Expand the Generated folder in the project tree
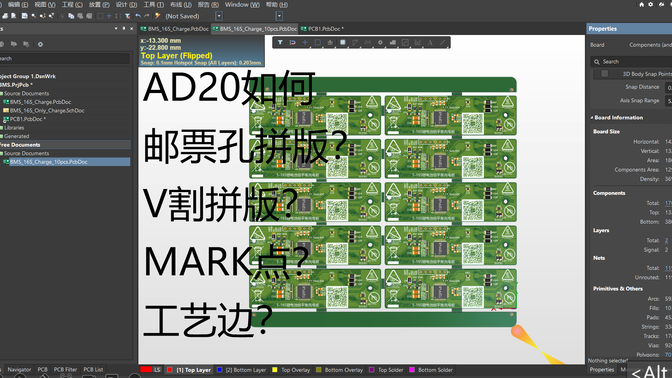 pyautogui.click(x=16, y=136)
